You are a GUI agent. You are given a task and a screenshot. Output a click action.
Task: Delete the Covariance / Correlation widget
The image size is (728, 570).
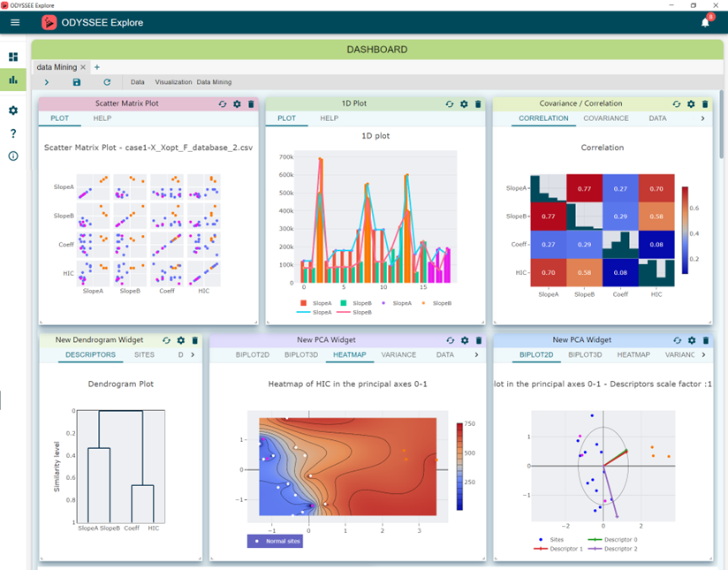[x=704, y=103]
